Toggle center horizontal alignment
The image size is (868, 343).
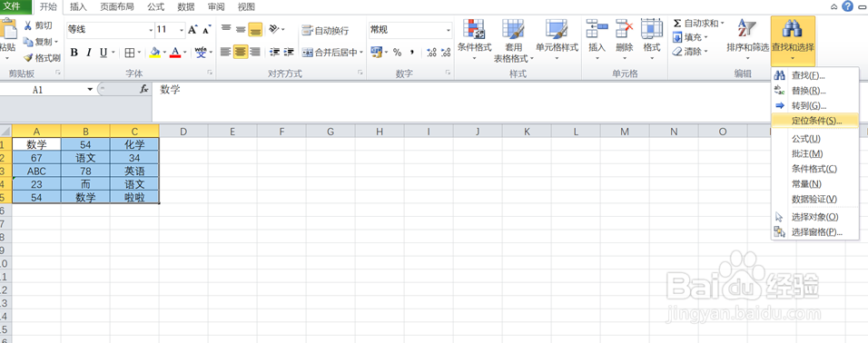coord(241,52)
